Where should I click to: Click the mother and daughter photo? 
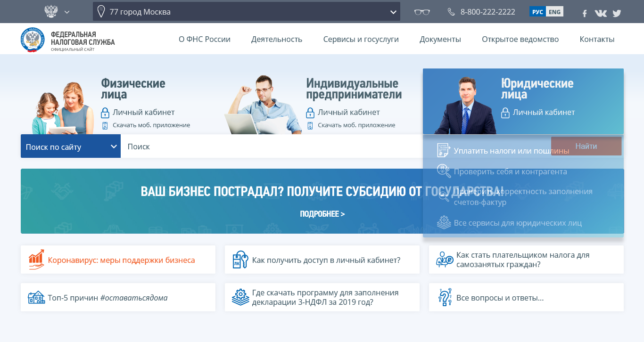tap(63, 108)
